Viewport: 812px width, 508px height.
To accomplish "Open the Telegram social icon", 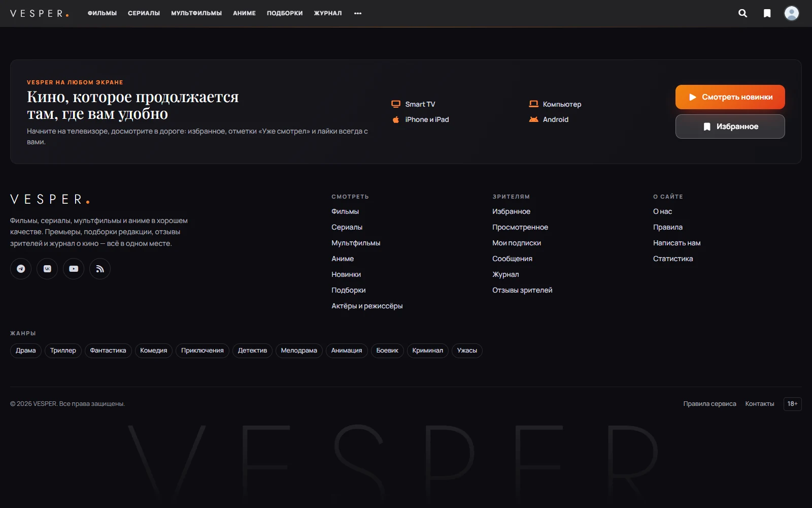I will coord(21,269).
